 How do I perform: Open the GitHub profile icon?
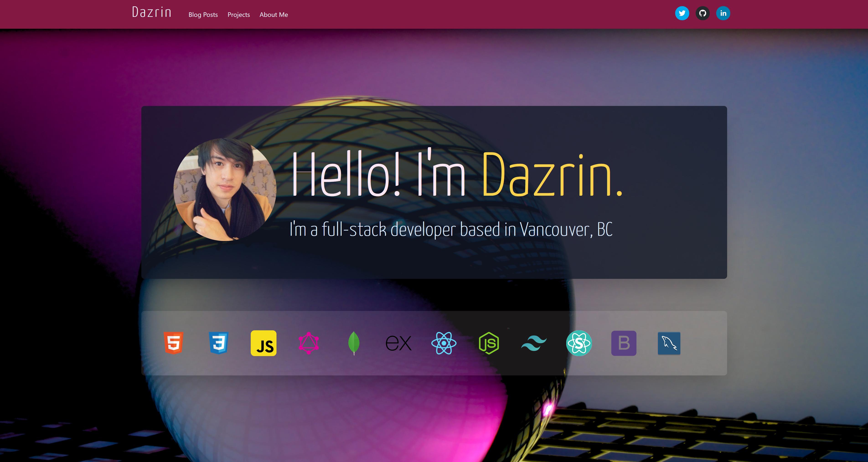click(x=703, y=13)
